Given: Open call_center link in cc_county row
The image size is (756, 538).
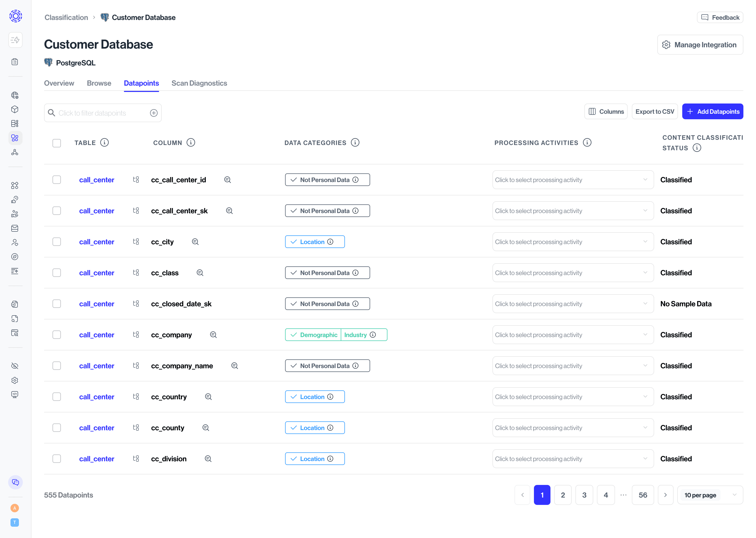Looking at the screenshot, I should [97, 428].
